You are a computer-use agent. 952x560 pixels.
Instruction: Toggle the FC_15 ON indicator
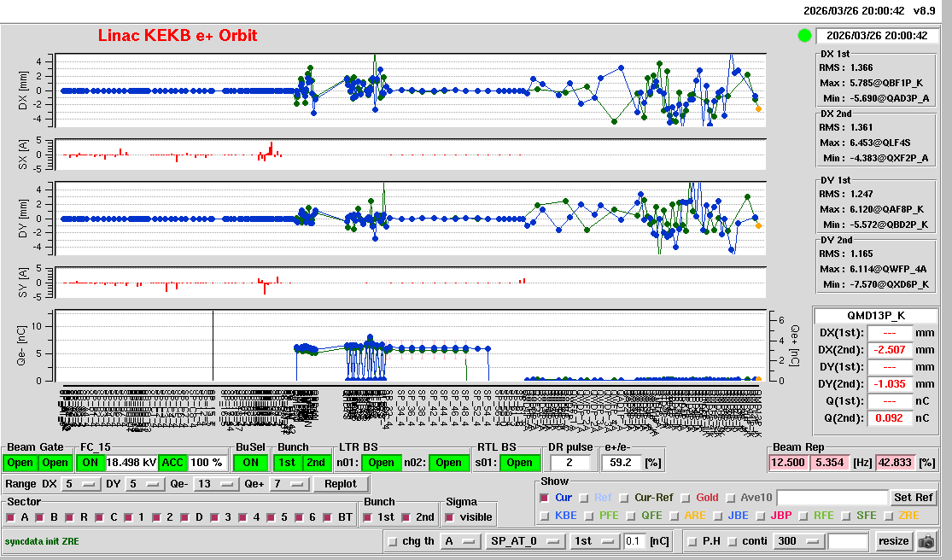click(90, 463)
